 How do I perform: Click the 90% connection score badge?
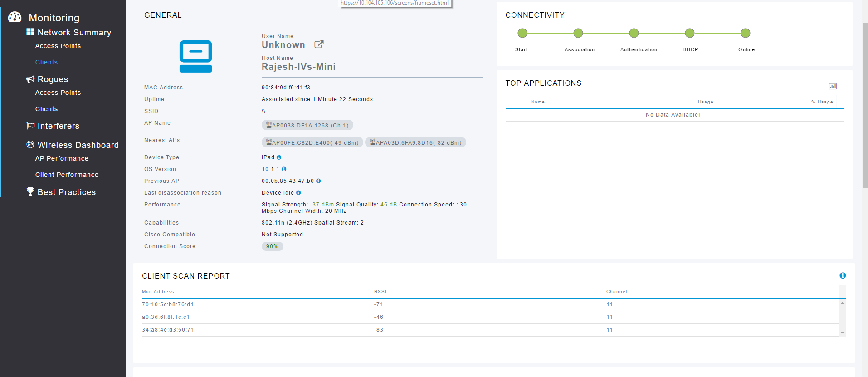coord(273,246)
